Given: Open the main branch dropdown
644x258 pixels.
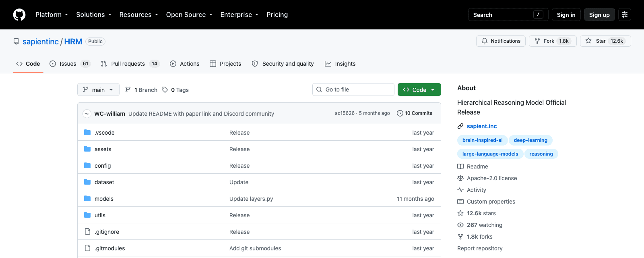Looking at the screenshot, I should point(98,89).
